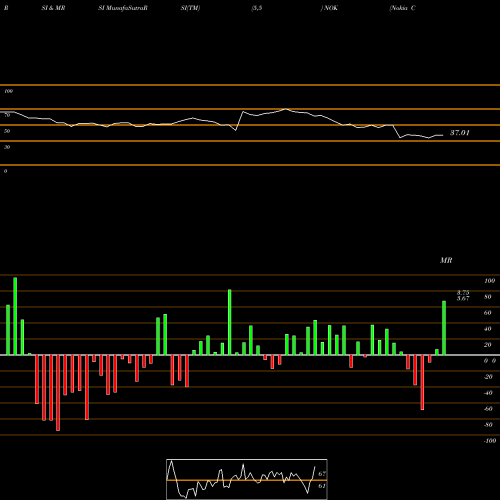Click the -20 label on MR axis
The width and height of the screenshot is (500, 500).
point(488,377)
